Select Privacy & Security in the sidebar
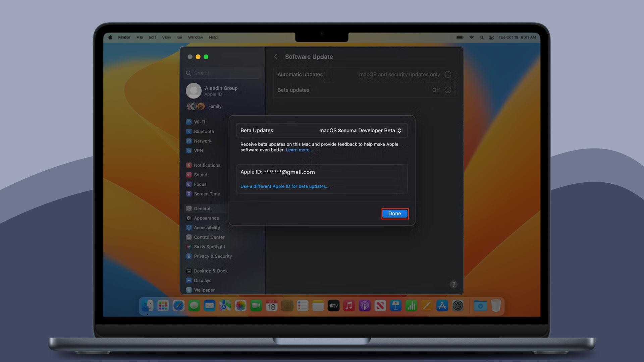Screen dimensions: 644x362 coord(209,256)
